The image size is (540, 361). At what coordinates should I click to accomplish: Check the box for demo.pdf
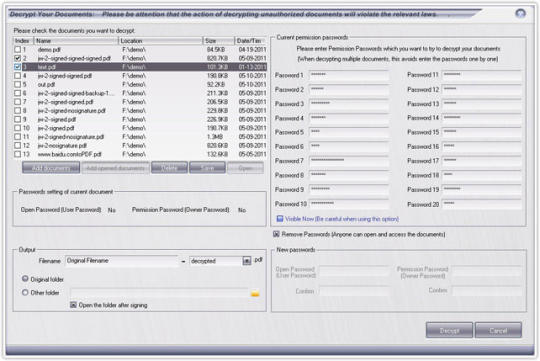click(18, 50)
